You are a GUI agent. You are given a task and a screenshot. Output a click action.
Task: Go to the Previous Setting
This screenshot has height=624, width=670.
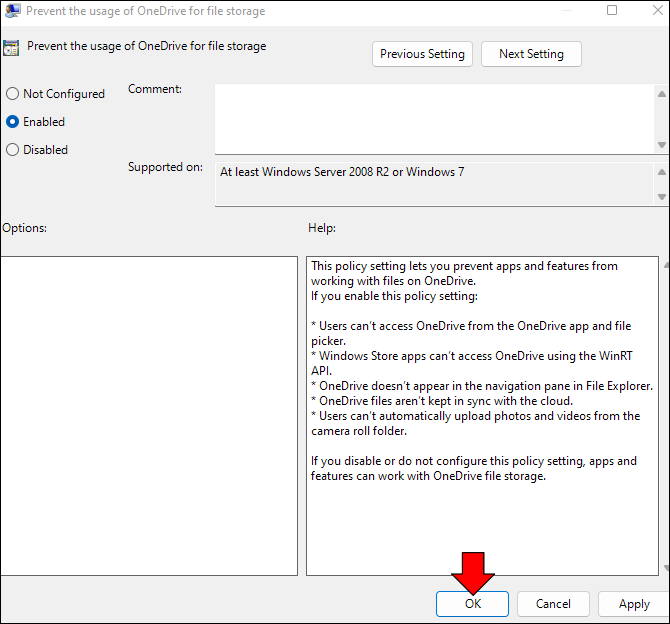(x=422, y=54)
